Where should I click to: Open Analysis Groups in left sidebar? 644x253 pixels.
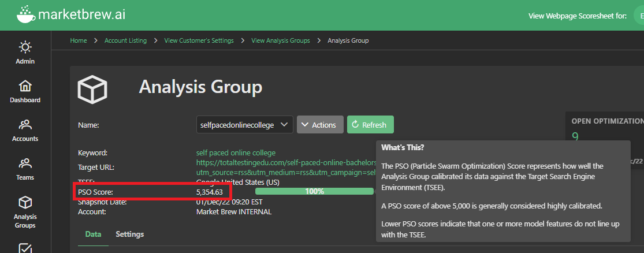pyautogui.click(x=25, y=211)
